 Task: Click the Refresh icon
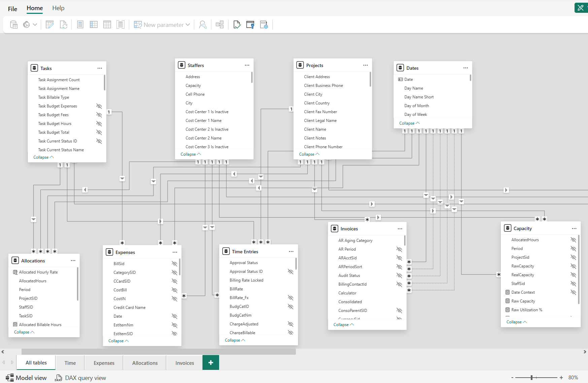(x=64, y=25)
